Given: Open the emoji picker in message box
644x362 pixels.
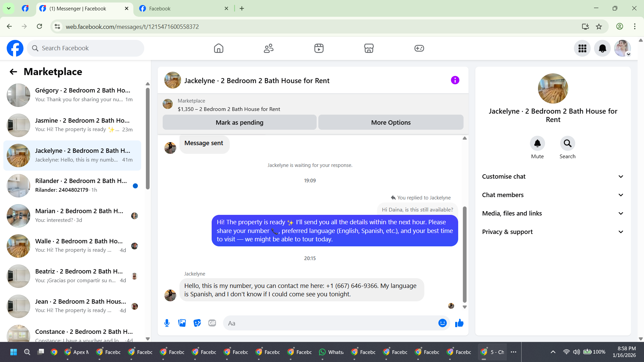Looking at the screenshot, I should [x=442, y=323].
